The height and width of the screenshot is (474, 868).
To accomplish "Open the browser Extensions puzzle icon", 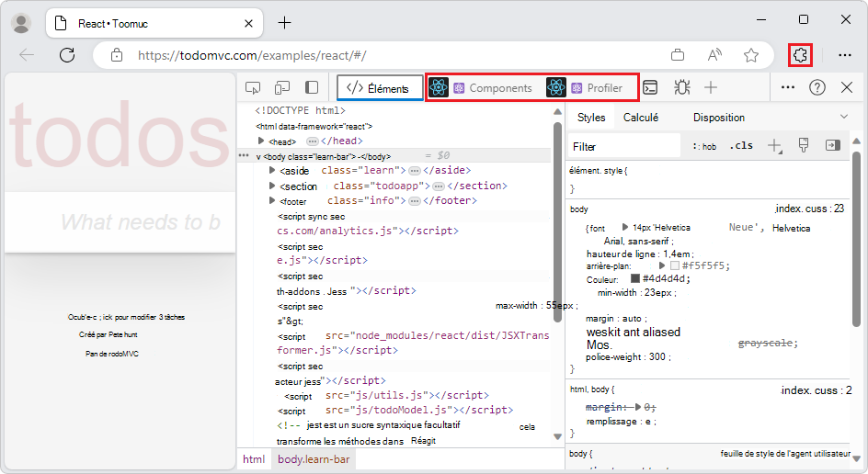I will 800,55.
